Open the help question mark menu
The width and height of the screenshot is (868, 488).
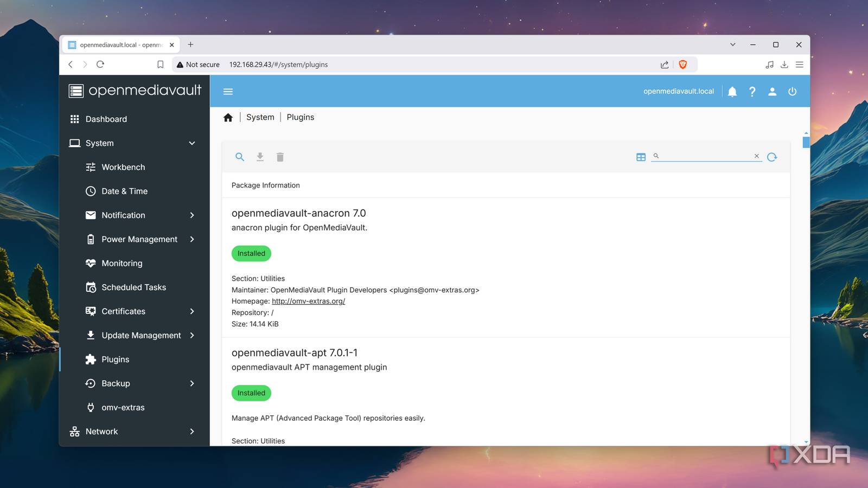point(752,92)
